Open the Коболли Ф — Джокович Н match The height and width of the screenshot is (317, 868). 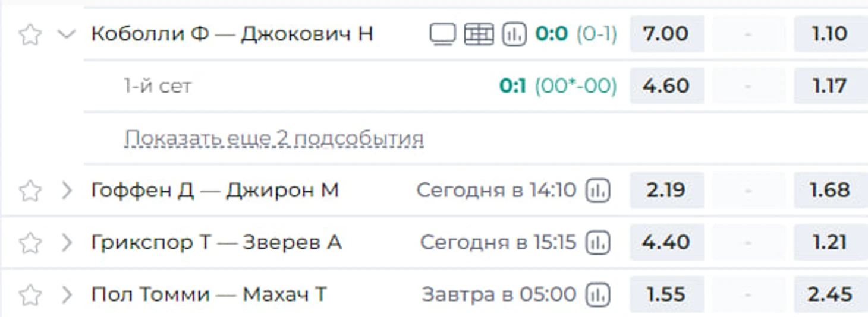pyautogui.click(x=232, y=34)
